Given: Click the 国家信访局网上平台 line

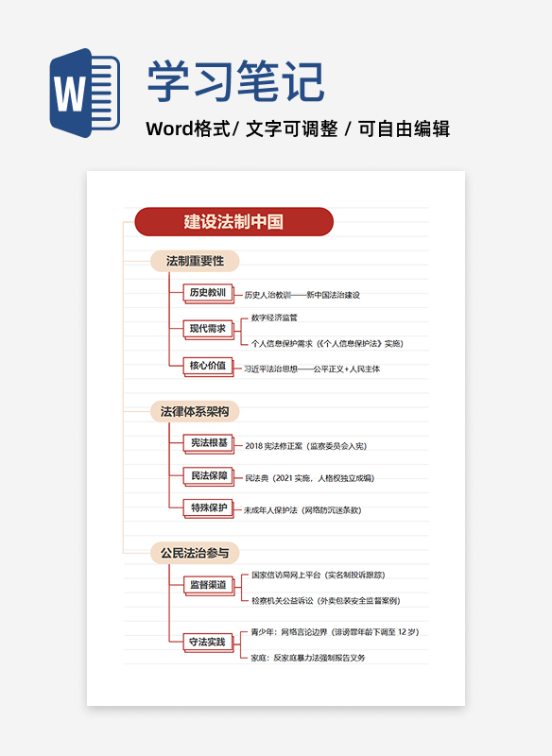Looking at the screenshot, I should pos(319,576).
